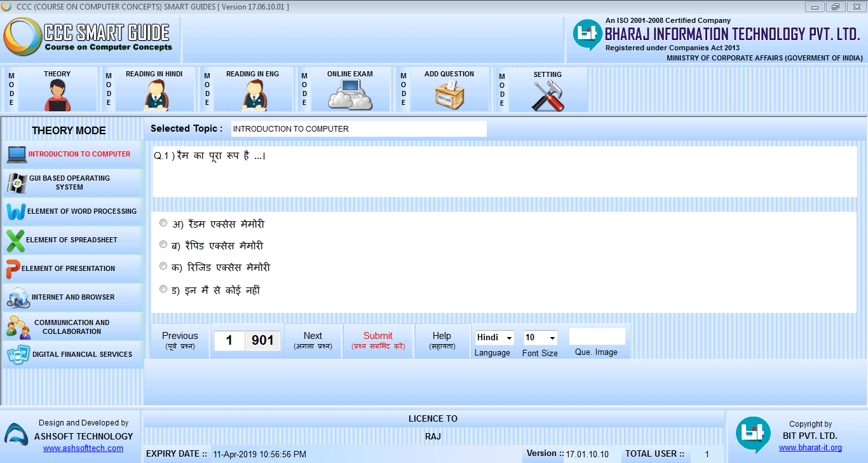Image resolution: width=868 pixels, height=463 pixels.
Task: Select option ड) इन मै से कोई नहीं
Action: pos(163,289)
